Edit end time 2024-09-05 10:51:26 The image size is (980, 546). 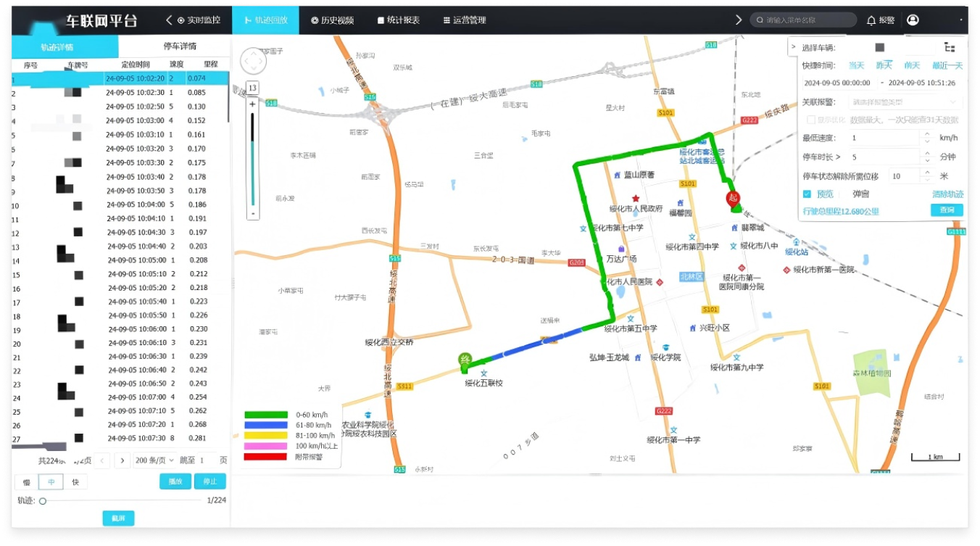[x=922, y=83]
